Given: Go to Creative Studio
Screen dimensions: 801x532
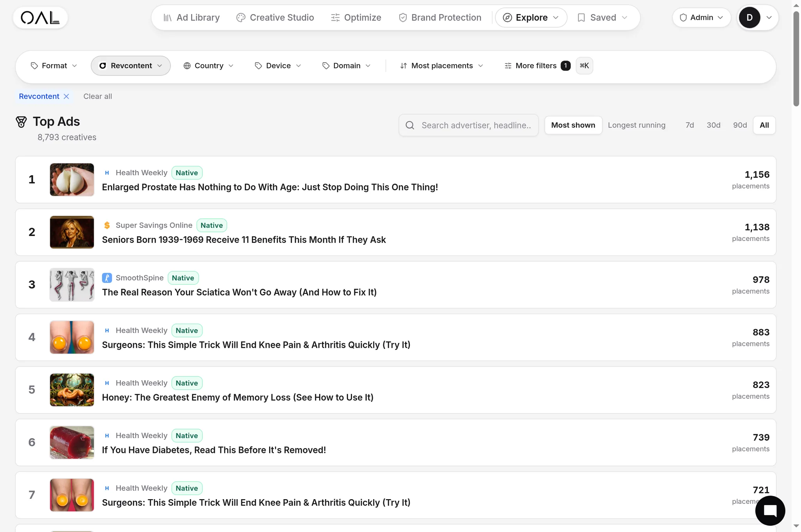Looking at the screenshot, I should click(x=275, y=18).
